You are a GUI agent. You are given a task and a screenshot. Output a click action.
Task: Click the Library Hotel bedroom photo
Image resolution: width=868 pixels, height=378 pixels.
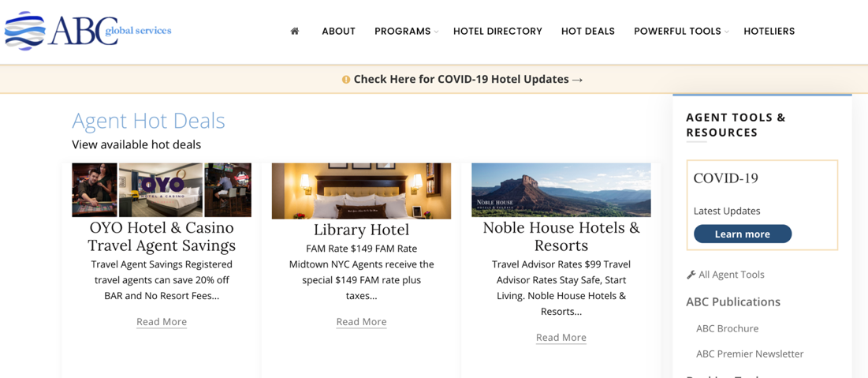click(361, 191)
